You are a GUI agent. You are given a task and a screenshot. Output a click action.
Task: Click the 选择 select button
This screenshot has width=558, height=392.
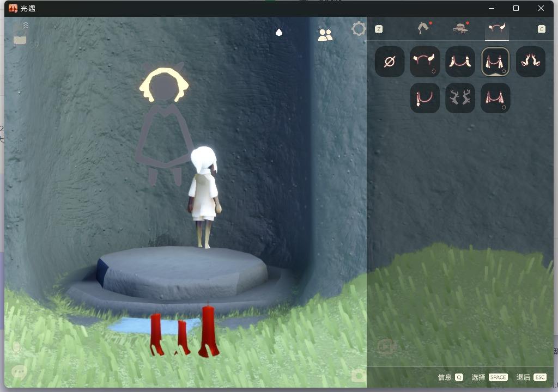click(489, 377)
